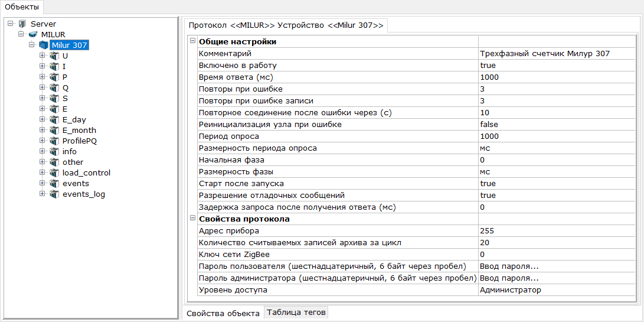Edit the Период опроса value 1000
644x322 pixels.
point(556,136)
